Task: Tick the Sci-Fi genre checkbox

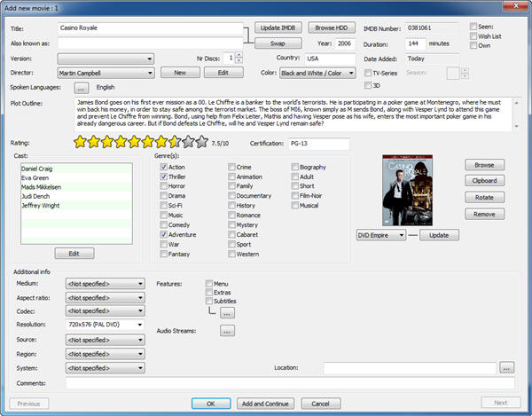Action: [162, 204]
